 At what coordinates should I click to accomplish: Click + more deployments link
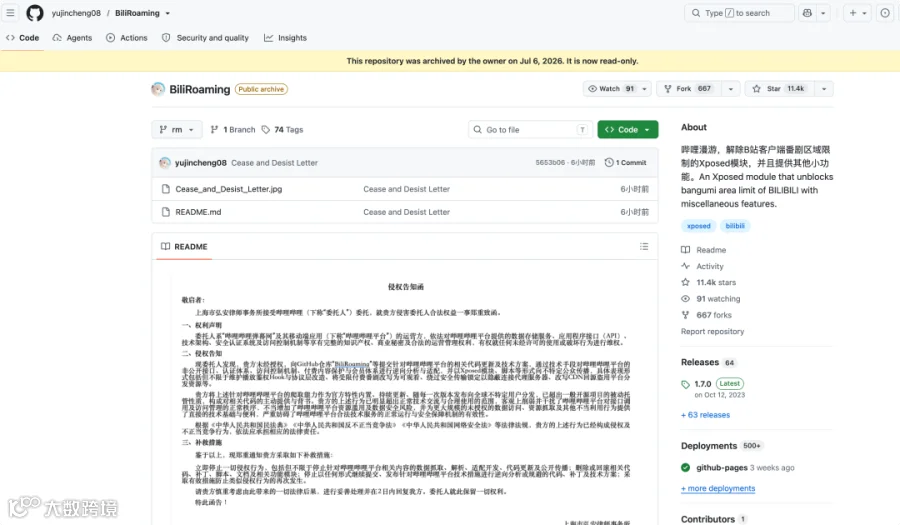[718, 488]
